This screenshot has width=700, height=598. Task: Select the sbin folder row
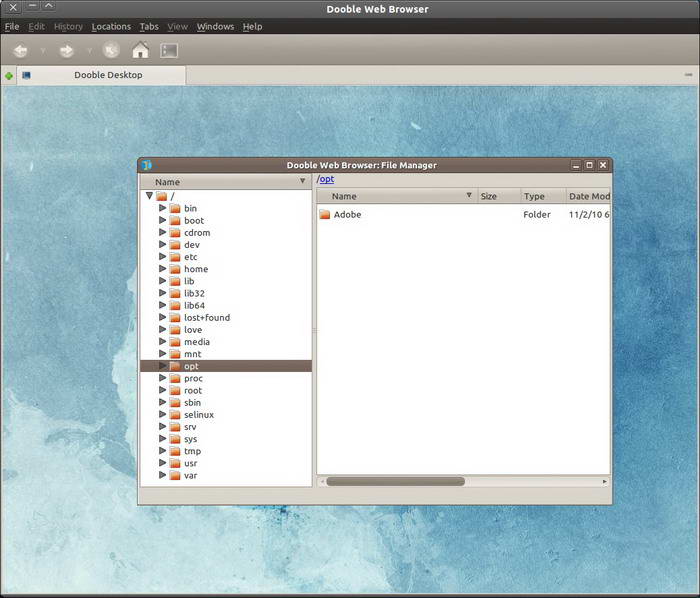pos(226,403)
